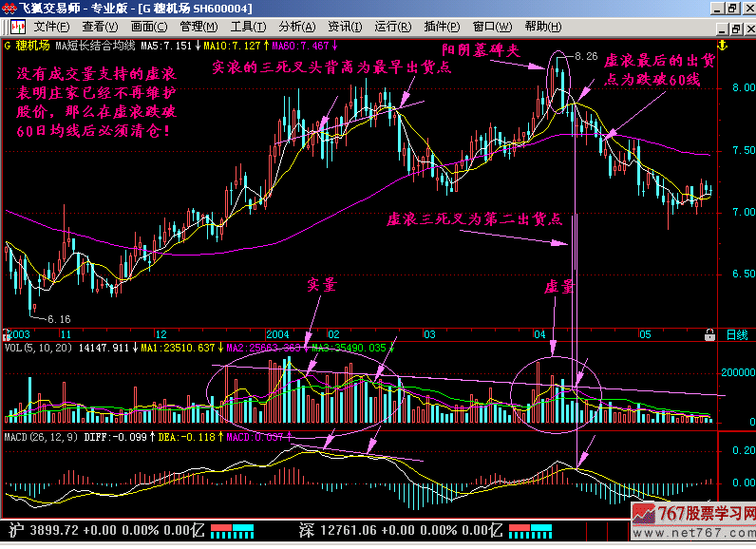Click the yellow anchor icon at chart top-right
Viewport: 756px width, 549px height.
pos(722,45)
